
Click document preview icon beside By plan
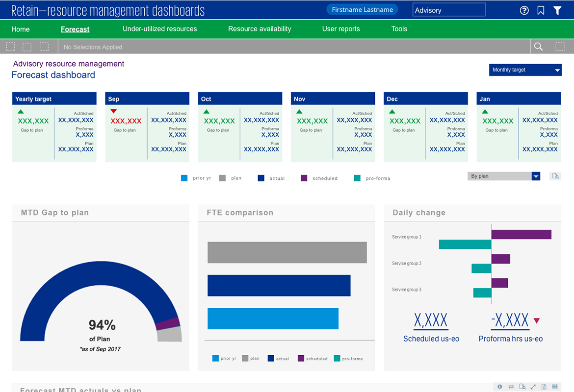point(555,176)
